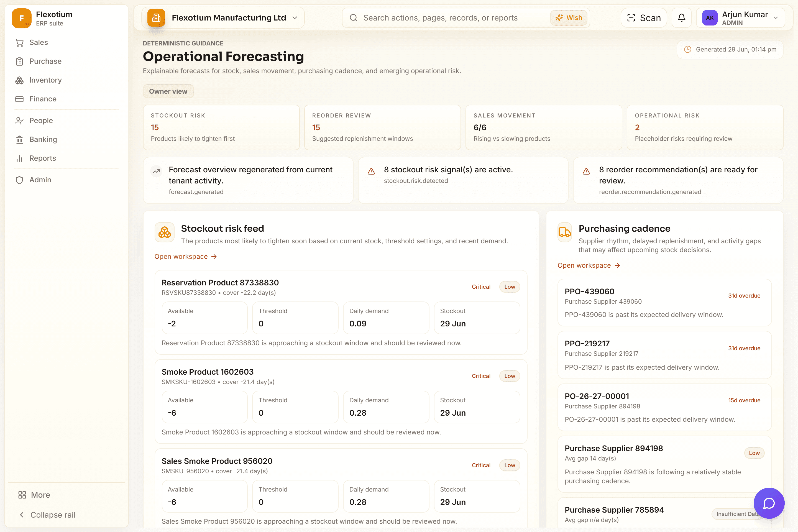The width and height of the screenshot is (798, 532).
Task: Click the Generated timestamp clock icon
Action: click(x=688, y=50)
